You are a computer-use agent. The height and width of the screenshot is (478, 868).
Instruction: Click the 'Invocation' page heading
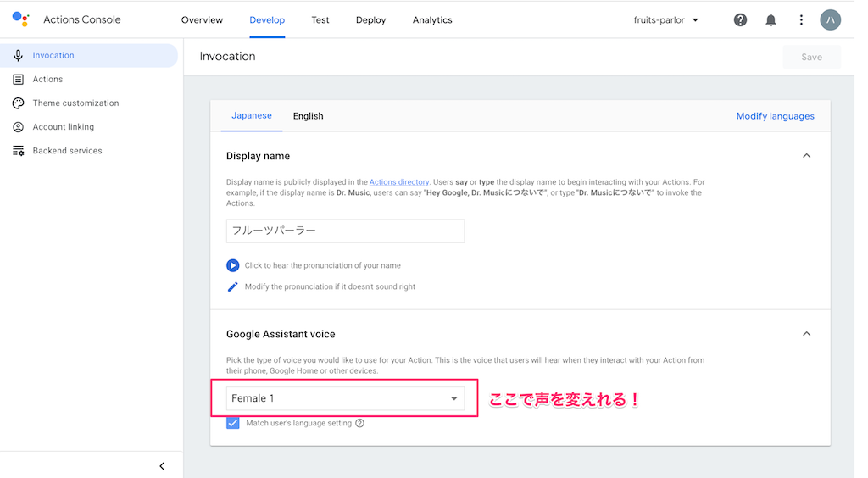coord(227,57)
